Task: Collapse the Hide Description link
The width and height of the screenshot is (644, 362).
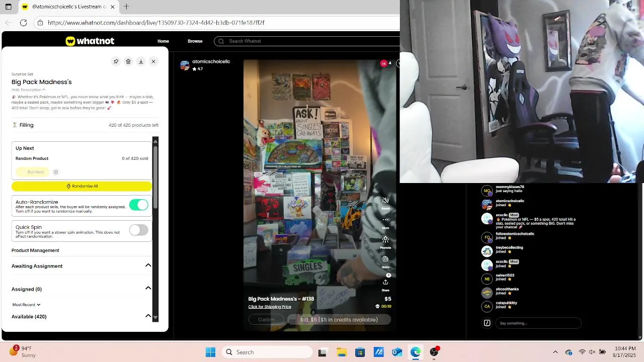Action: (x=28, y=89)
